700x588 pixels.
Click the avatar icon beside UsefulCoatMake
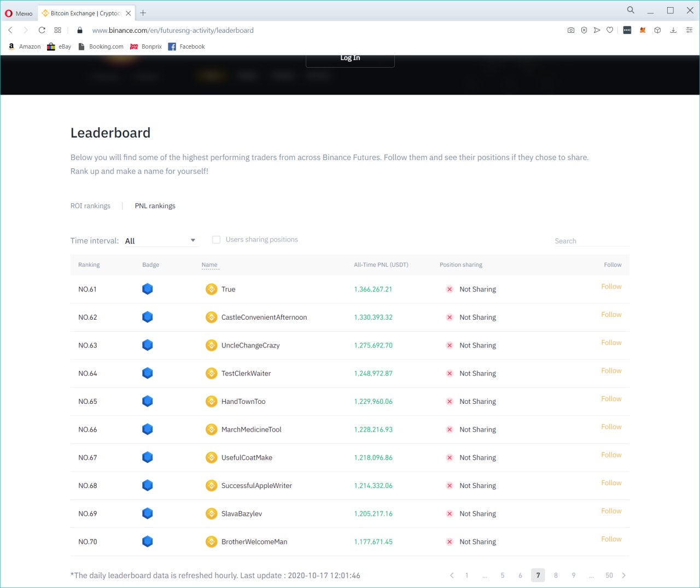click(x=211, y=457)
